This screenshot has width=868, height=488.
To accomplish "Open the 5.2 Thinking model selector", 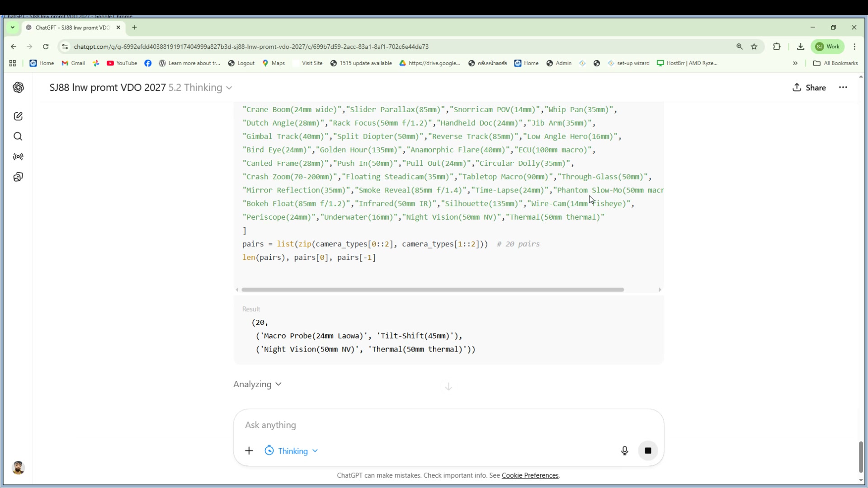I will pos(200,88).
